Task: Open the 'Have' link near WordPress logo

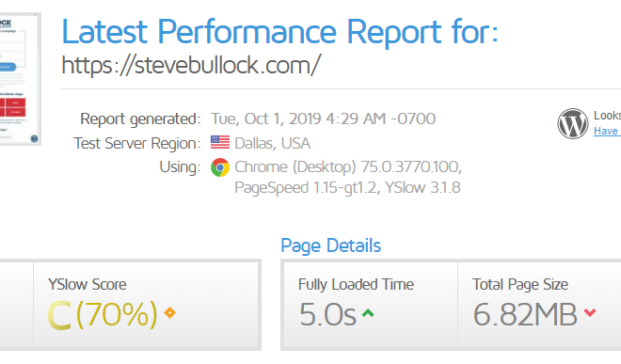Action: tap(606, 131)
